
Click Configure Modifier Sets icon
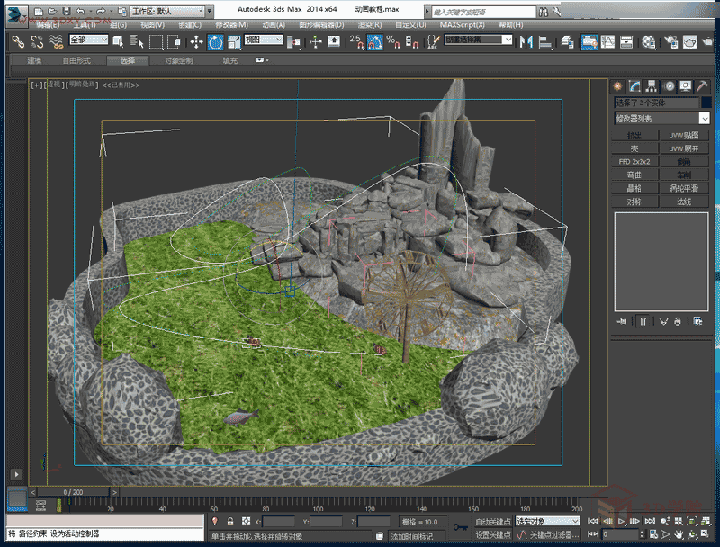pyautogui.click(x=698, y=321)
